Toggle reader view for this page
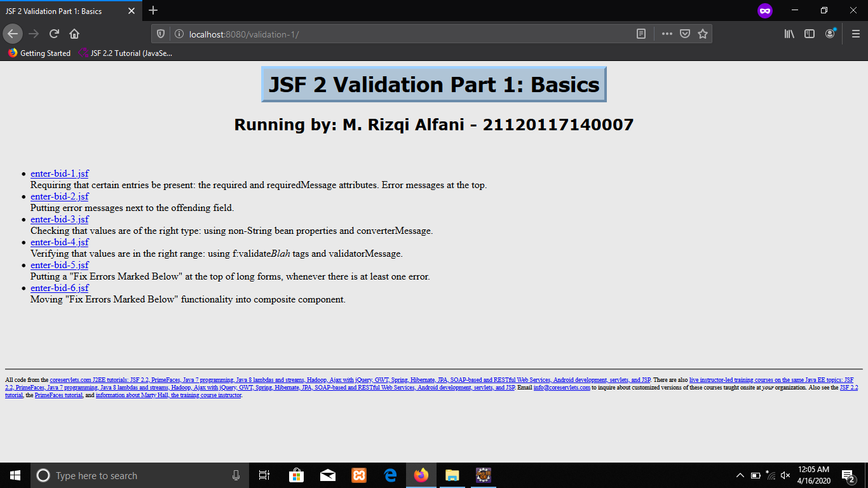The image size is (868, 488). tap(641, 34)
